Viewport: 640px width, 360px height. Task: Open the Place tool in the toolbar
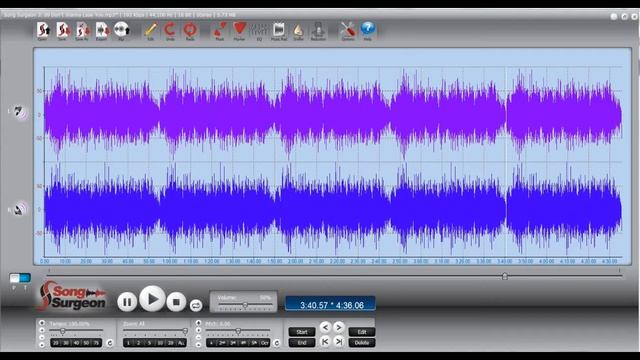click(x=220, y=31)
